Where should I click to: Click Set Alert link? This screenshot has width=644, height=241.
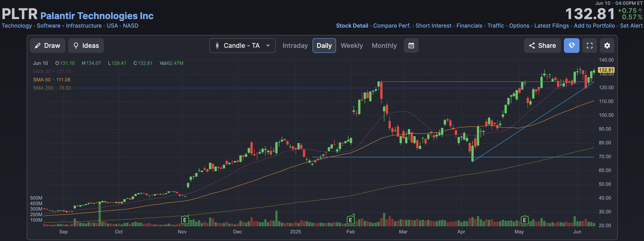[631, 26]
